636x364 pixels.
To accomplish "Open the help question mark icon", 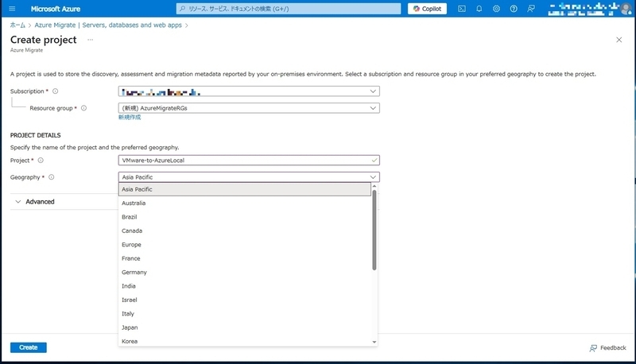I will point(514,9).
